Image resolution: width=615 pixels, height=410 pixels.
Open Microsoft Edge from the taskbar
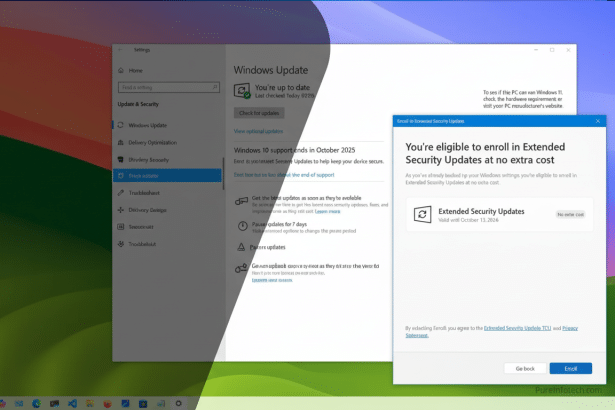pyautogui.click(x=36, y=403)
